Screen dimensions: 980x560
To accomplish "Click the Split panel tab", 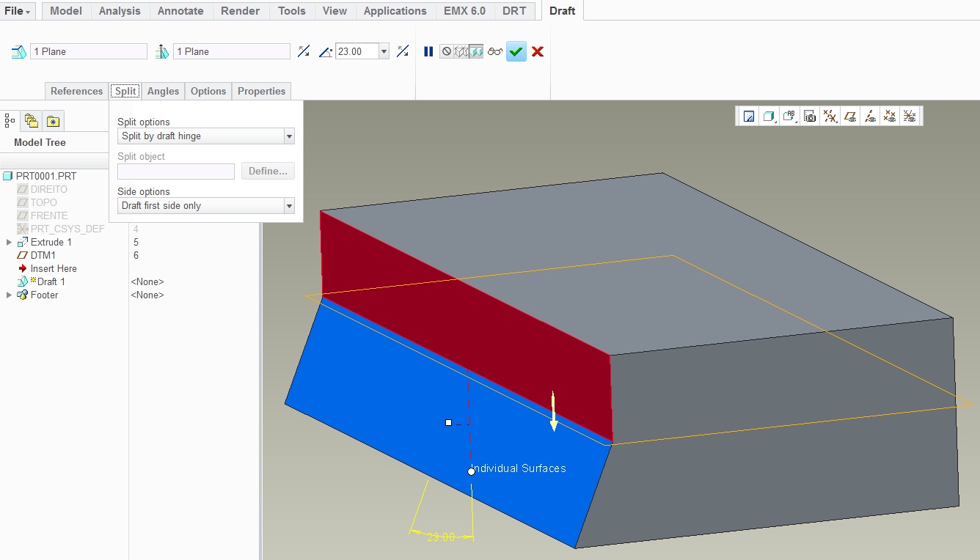I will click(x=125, y=91).
